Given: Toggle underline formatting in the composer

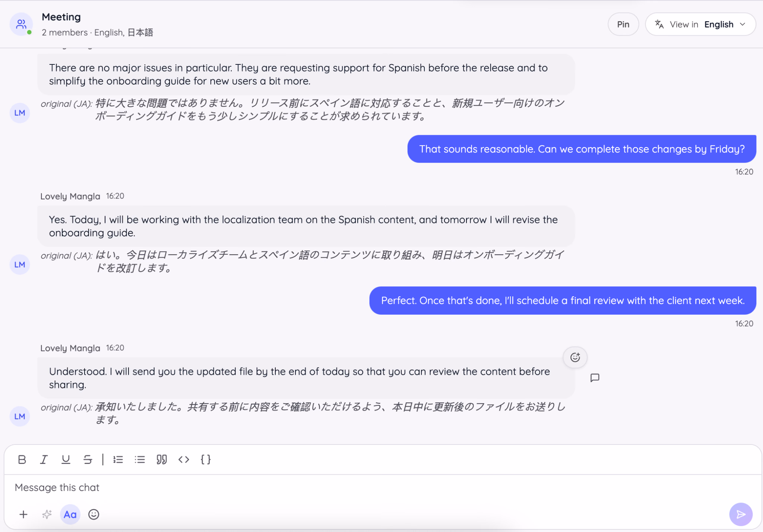Looking at the screenshot, I should coord(66,459).
